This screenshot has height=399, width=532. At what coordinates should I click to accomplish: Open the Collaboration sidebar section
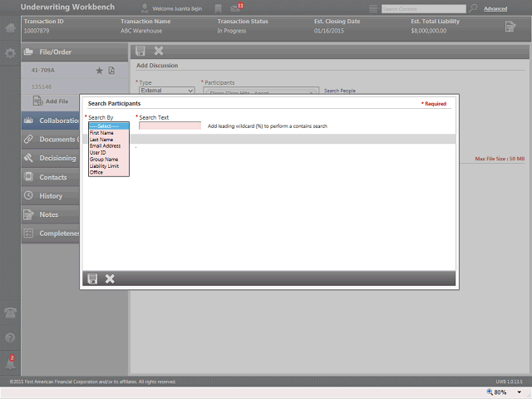click(51, 121)
